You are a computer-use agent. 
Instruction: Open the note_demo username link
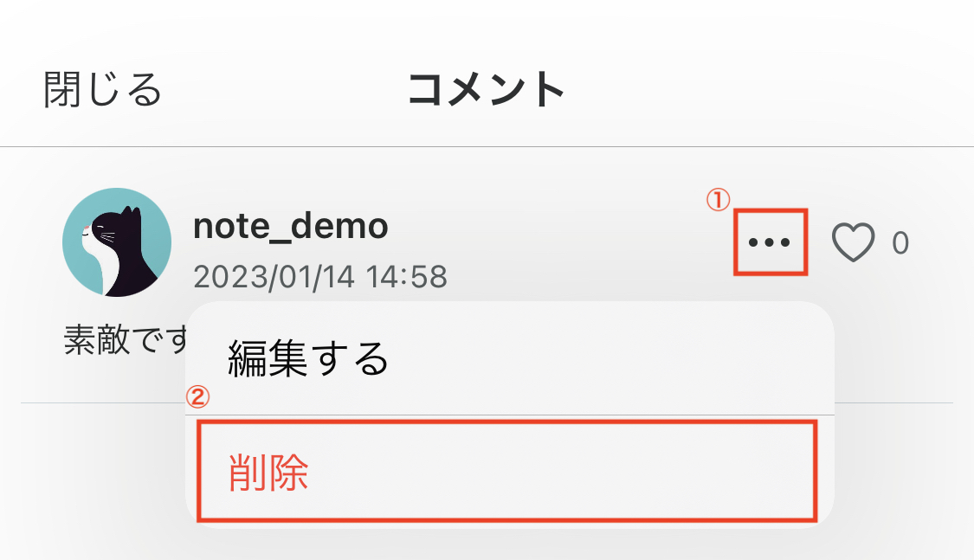click(291, 226)
